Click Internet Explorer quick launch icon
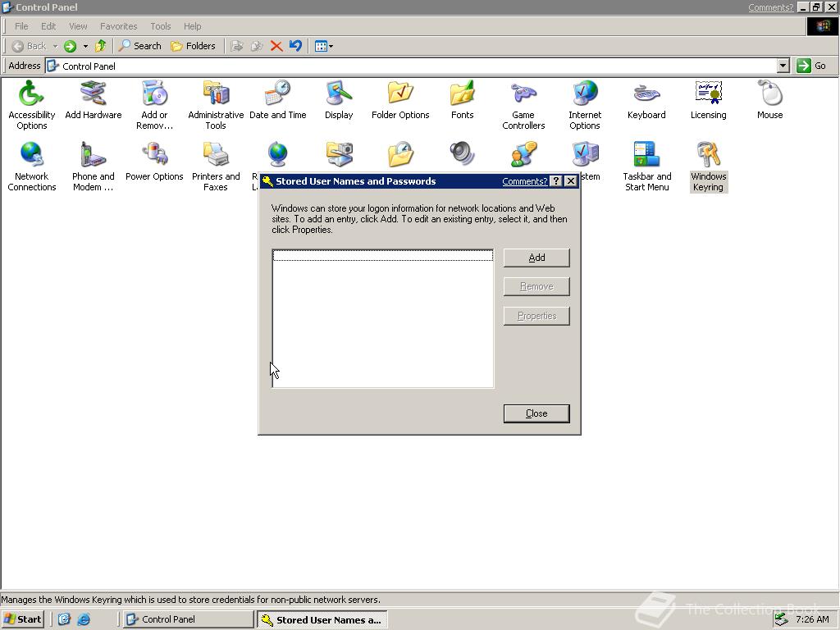This screenshot has width=840, height=630. (84, 619)
